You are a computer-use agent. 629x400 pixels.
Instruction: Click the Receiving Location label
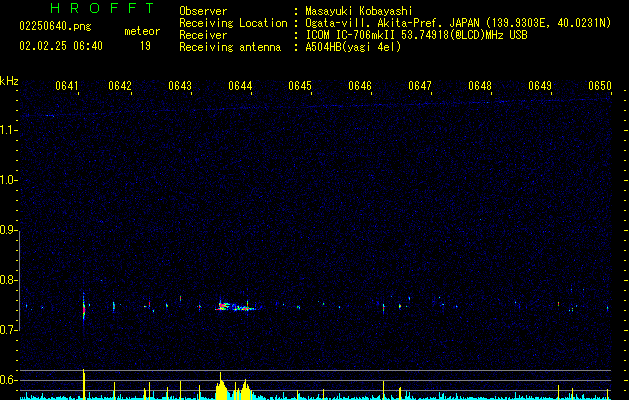point(233,23)
